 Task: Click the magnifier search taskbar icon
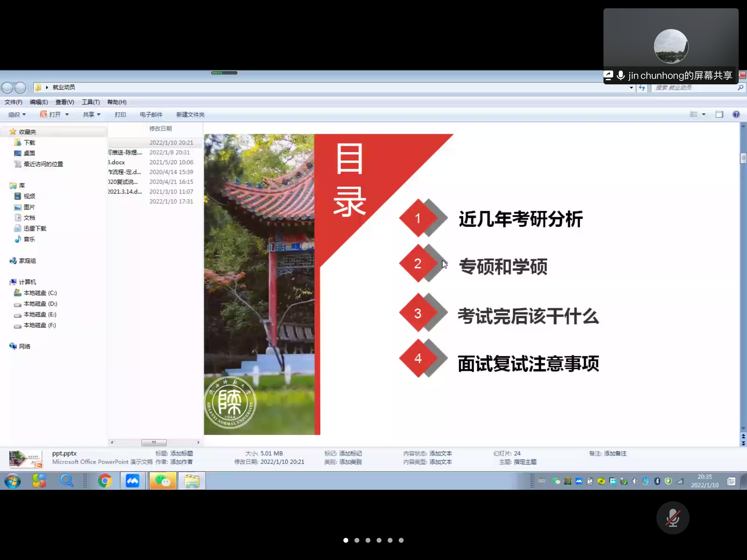click(66, 481)
